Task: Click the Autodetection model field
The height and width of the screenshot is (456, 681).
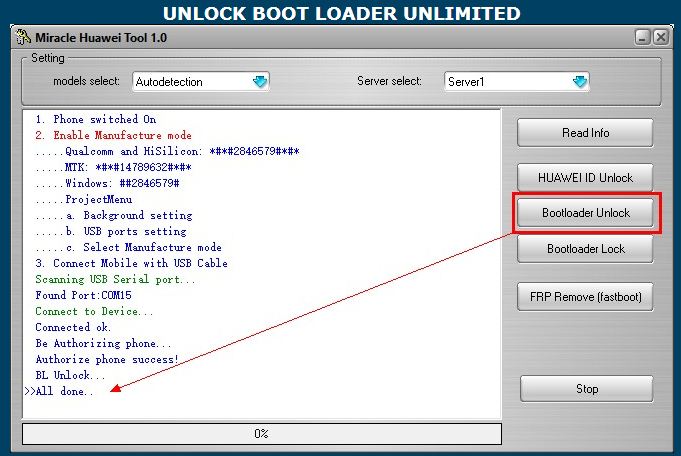Action: [x=201, y=82]
